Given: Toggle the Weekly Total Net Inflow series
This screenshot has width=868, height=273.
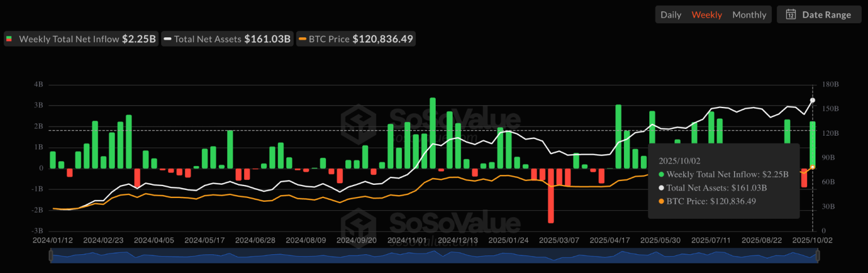Looking at the screenshot, I should pyautogui.click(x=80, y=40).
